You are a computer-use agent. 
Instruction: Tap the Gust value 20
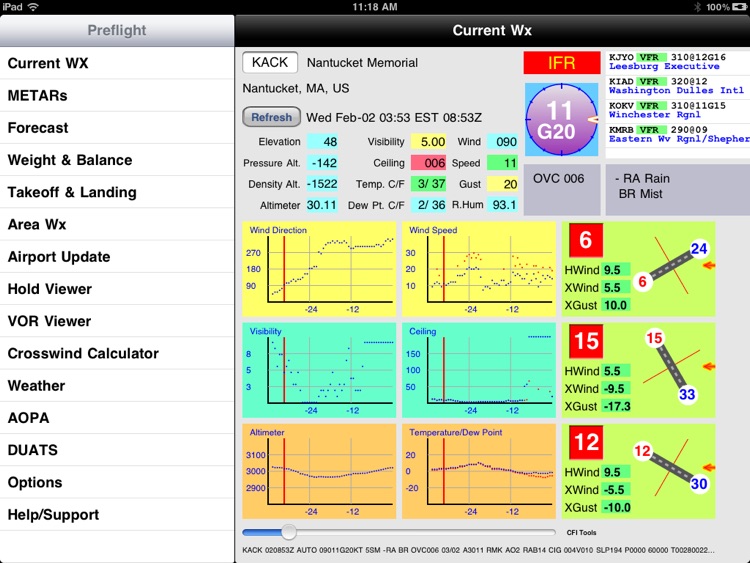[x=502, y=184]
